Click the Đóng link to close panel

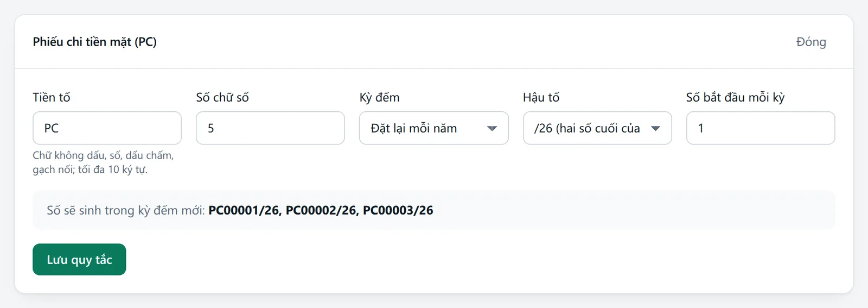pyautogui.click(x=811, y=42)
